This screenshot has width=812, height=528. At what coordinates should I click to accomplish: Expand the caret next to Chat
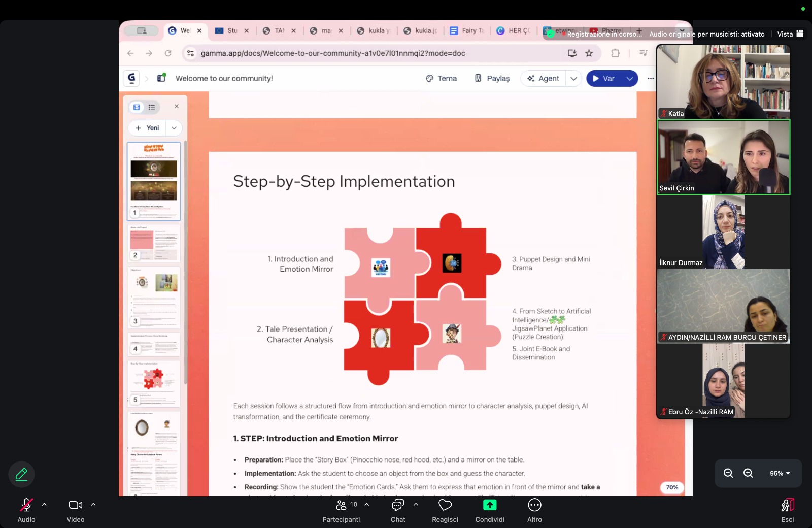[416, 505]
